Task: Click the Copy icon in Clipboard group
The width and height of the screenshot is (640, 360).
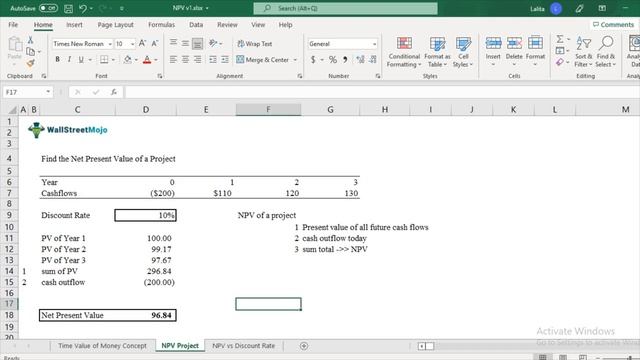Action: coord(30,51)
